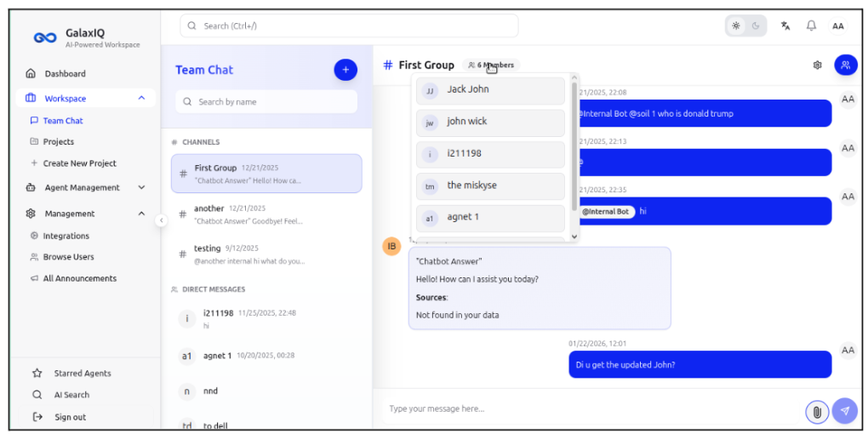Image resolution: width=868 pixels, height=434 pixels.
Task: Click the members list scrollbar
Action: (x=574, y=146)
